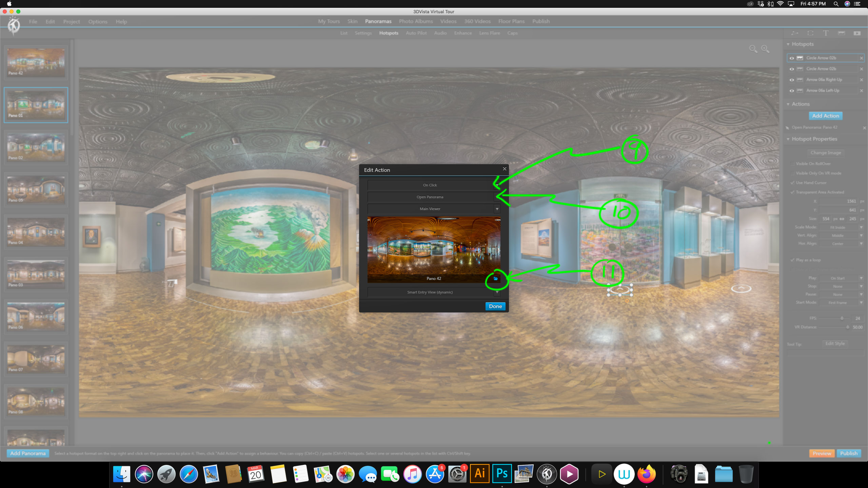868x488 pixels.
Task: Open the Auto Pilot sub-tab
Action: (x=416, y=33)
